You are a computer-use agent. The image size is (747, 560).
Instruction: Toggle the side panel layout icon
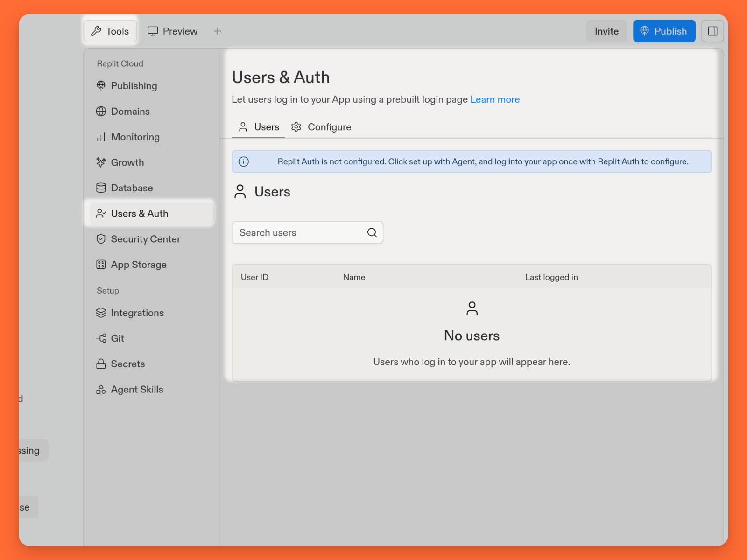point(712,31)
